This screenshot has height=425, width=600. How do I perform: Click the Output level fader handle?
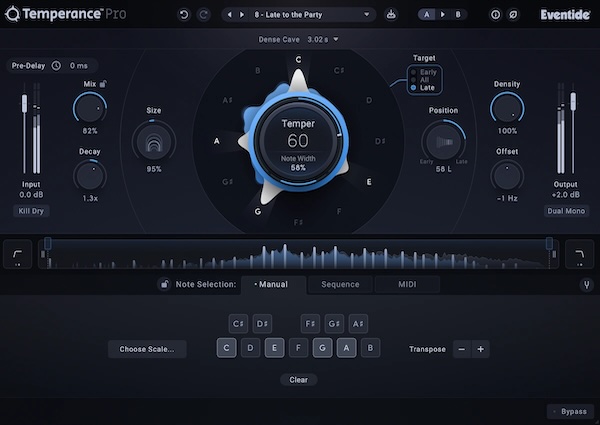click(x=573, y=101)
